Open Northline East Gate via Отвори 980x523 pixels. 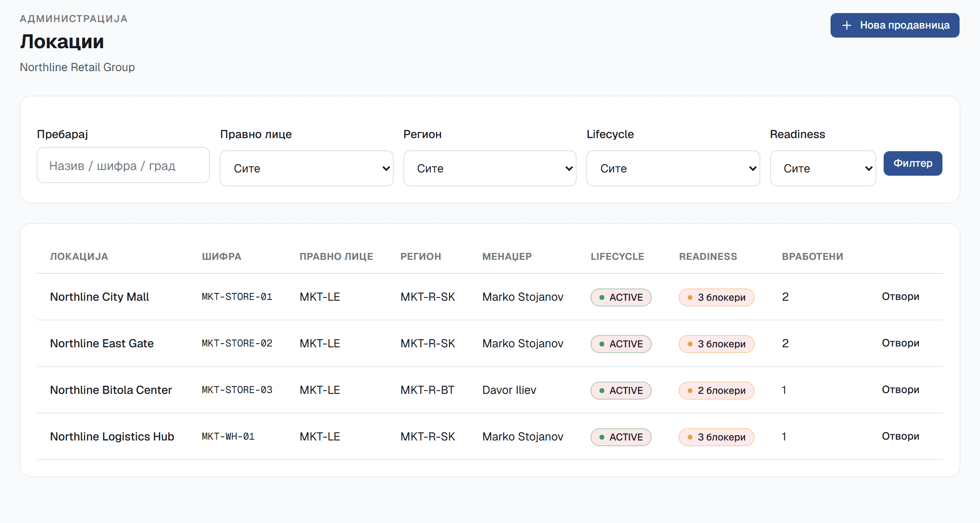point(900,343)
